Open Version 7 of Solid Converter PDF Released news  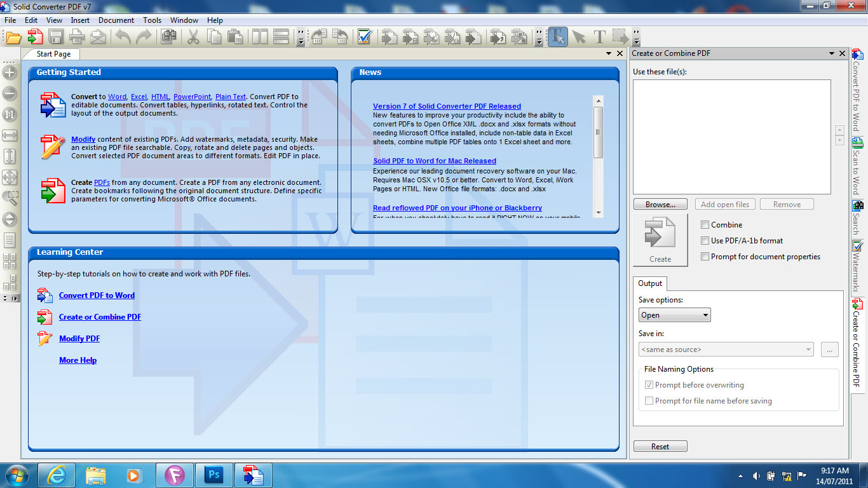pos(447,106)
